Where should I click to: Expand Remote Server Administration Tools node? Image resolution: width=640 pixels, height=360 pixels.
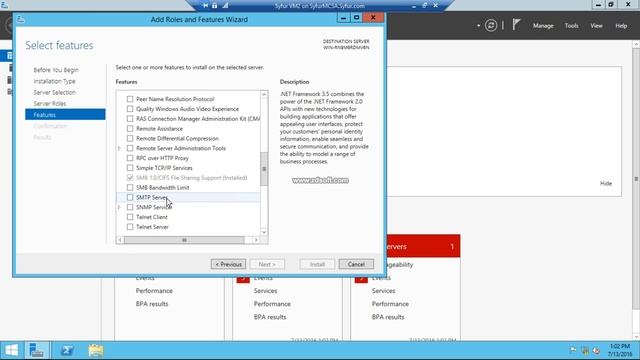(119, 148)
